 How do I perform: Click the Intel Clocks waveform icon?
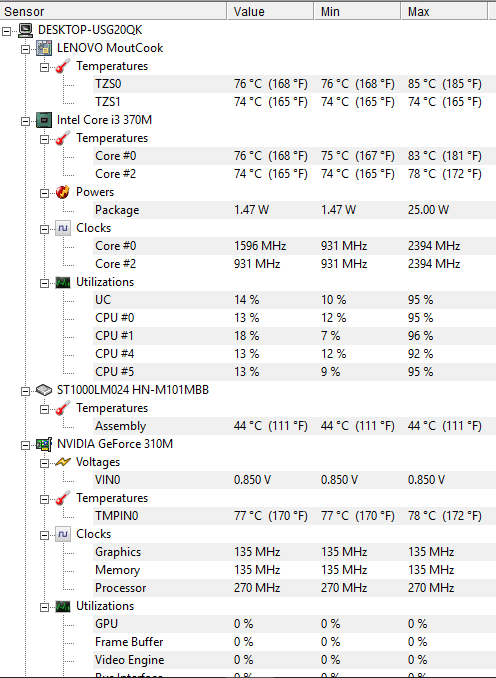click(63, 228)
